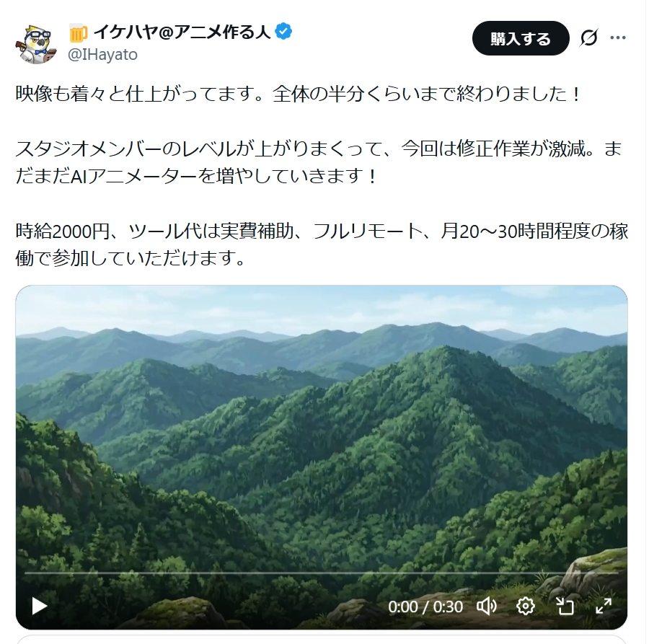
Task: Open the three-dot more options menu
Action: (x=617, y=38)
